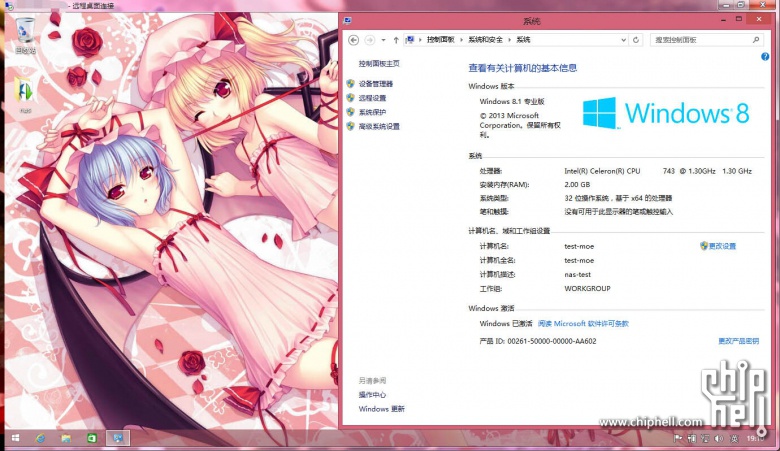This screenshot has width=780, height=451.
Task: Click the 更改设置 link
Action: click(722, 246)
